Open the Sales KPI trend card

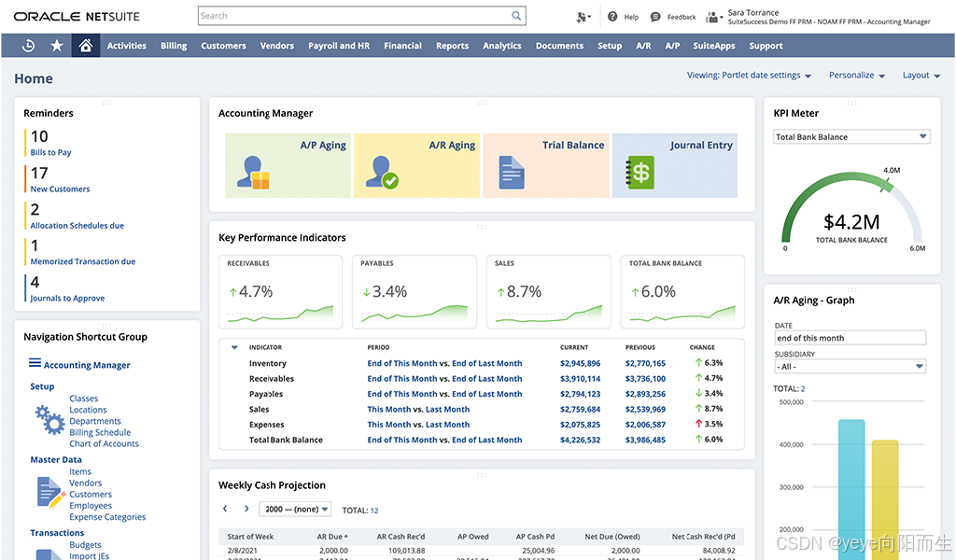point(549,292)
